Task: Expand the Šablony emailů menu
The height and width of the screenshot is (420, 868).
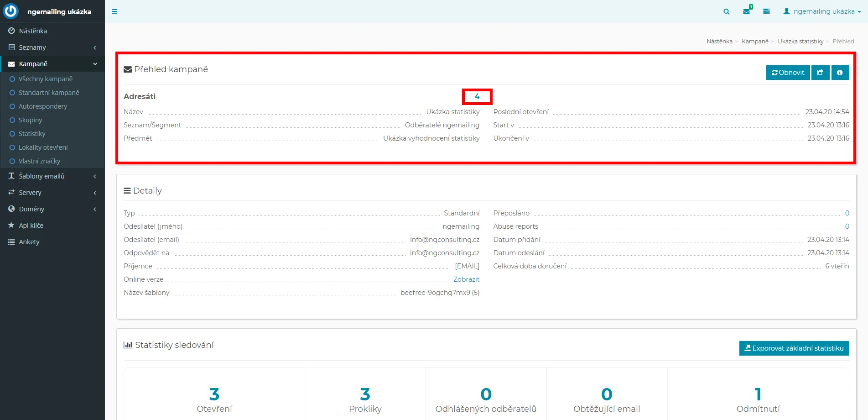Action: [52, 176]
